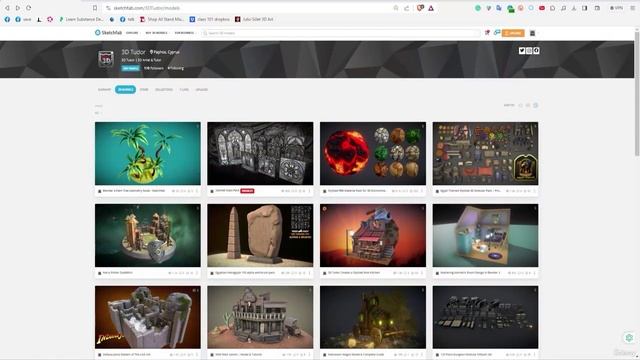
Task: View the followers count link
Action: 154,68
